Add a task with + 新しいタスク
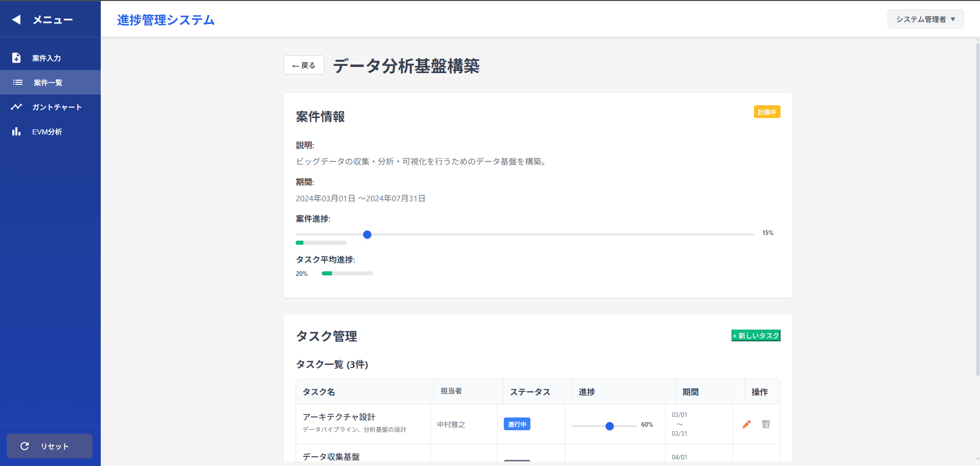The width and height of the screenshot is (980, 466). (x=755, y=335)
